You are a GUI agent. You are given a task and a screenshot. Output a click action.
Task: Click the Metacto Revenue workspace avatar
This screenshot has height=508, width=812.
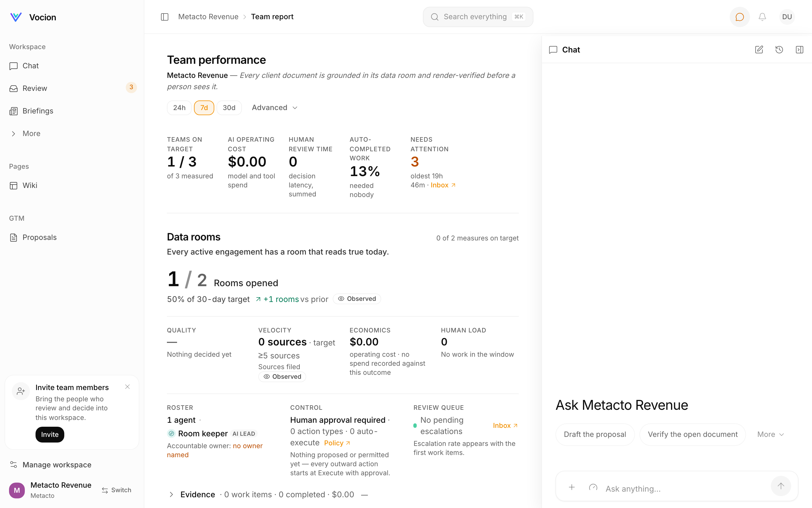pos(17,490)
